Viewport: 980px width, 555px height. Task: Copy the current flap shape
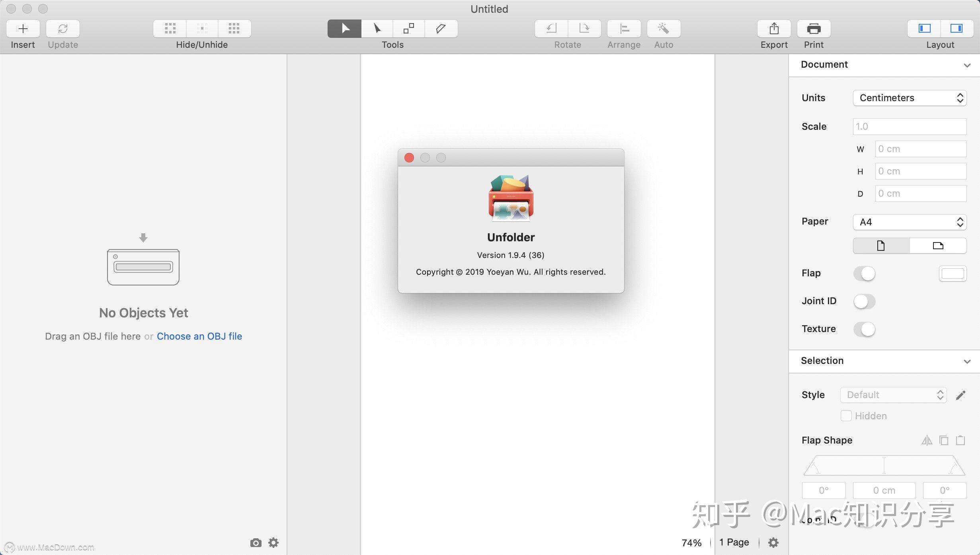click(x=944, y=440)
